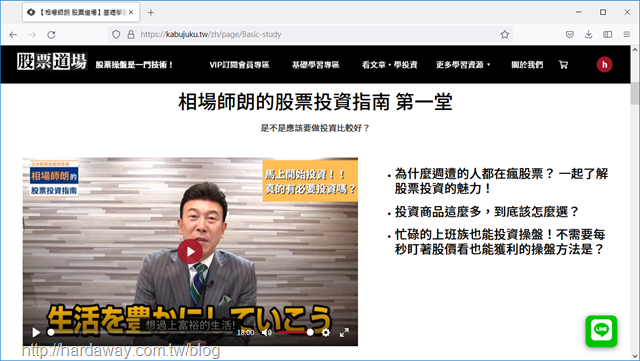Viewport: 640px width, 361px height.
Task: Mute the video with the speaker icon
Action: click(x=267, y=333)
